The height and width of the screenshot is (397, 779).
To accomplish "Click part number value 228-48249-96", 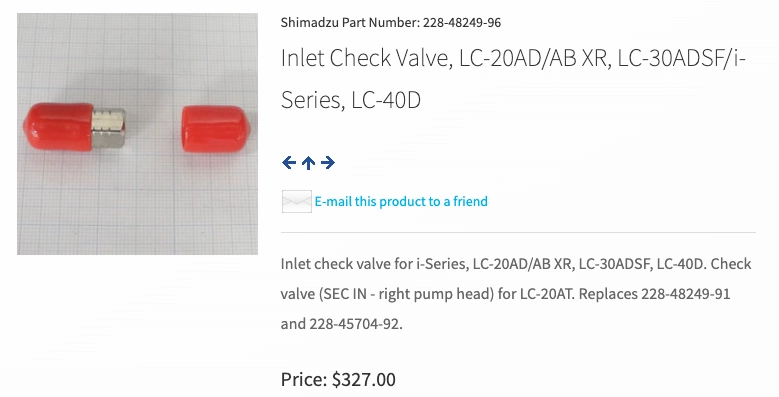I will [x=462, y=22].
